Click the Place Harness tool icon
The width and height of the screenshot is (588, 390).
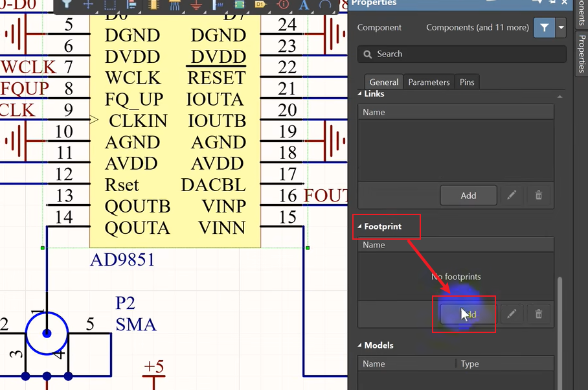(x=218, y=4)
